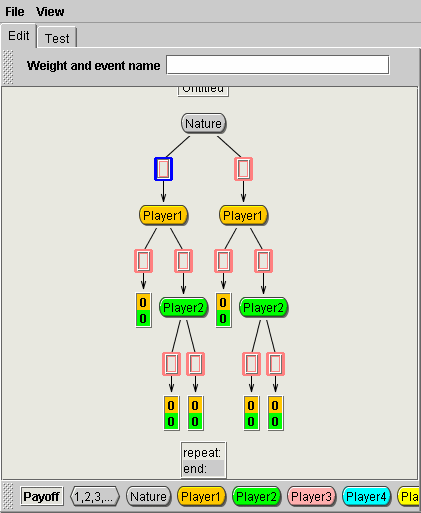Screen dimensions: 421x513
Task: Select the right Player2 node in tree
Action: [263, 307]
